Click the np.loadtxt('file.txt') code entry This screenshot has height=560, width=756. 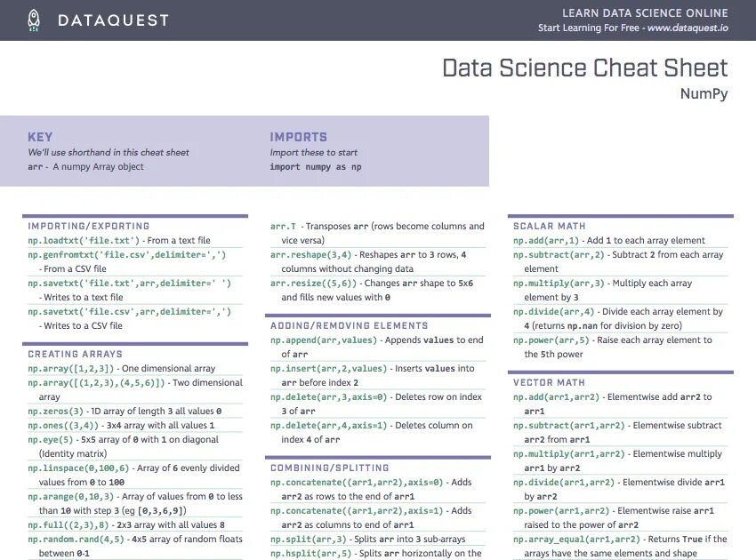pos(84,240)
